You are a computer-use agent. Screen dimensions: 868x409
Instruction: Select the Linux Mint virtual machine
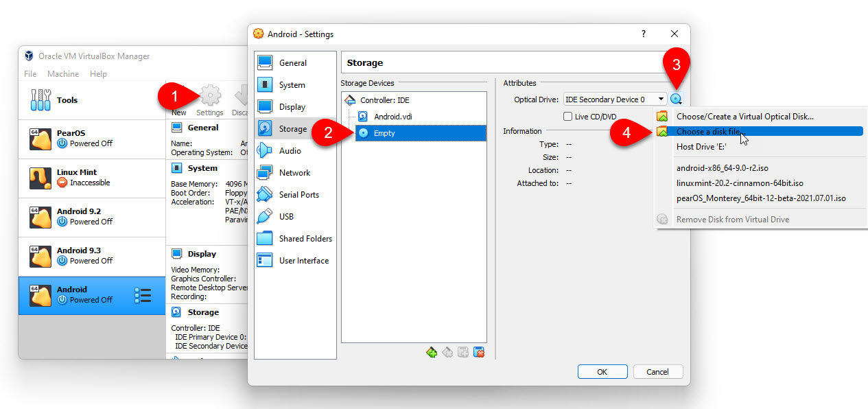(92, 178)
